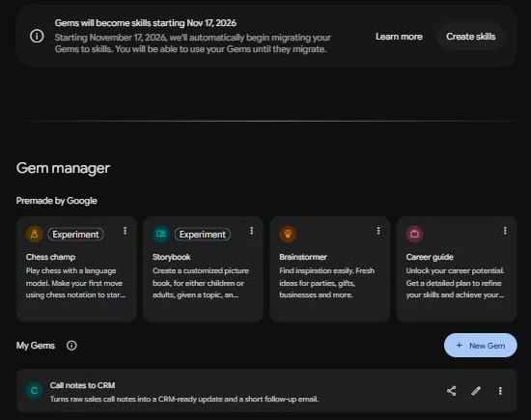The width and height of the screenshot is (531, 420).
Task: Click the Chess champ description text
Action: [x=76, y=283]
